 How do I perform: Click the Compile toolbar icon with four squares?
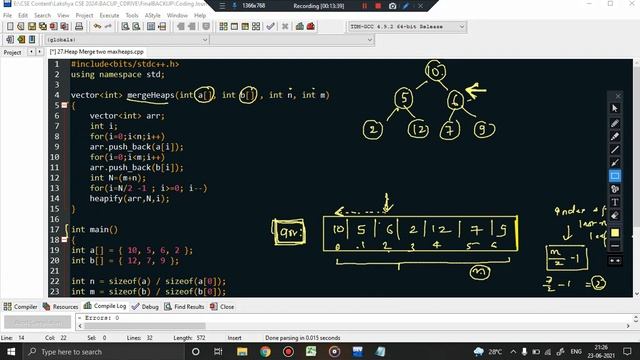223,26
